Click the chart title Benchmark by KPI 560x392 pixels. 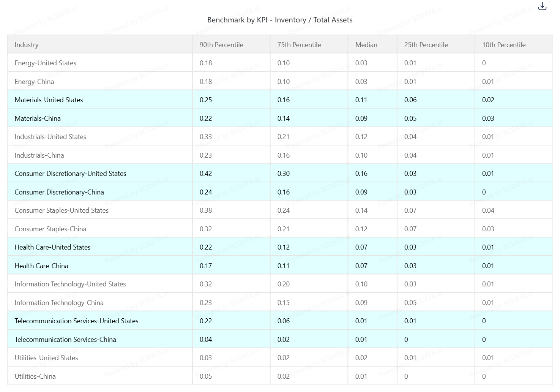(280, 20)
